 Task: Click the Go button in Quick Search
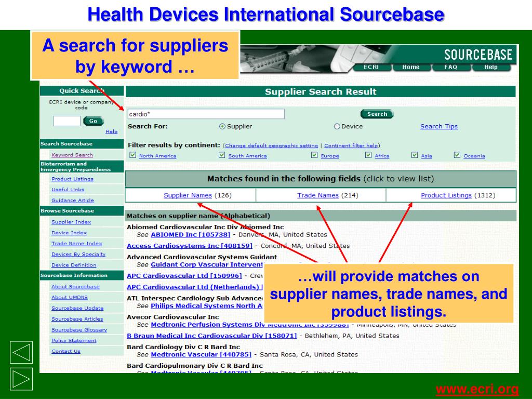(x=94, y=121)
